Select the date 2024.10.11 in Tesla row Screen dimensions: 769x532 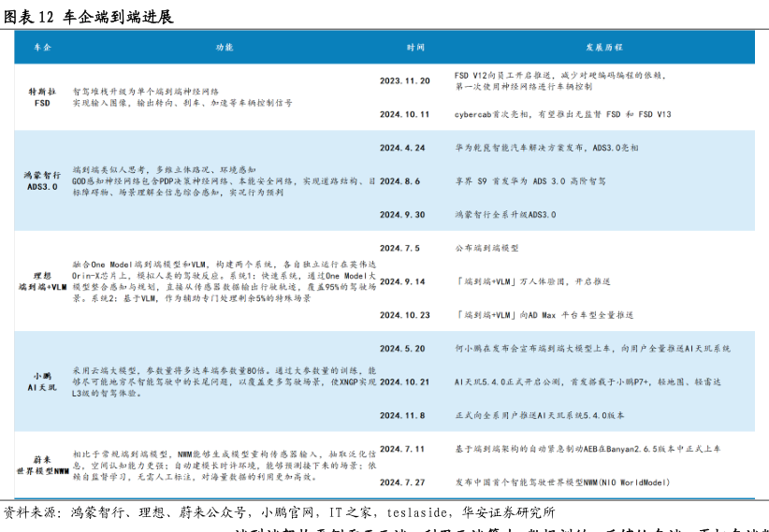pos(405,114)
